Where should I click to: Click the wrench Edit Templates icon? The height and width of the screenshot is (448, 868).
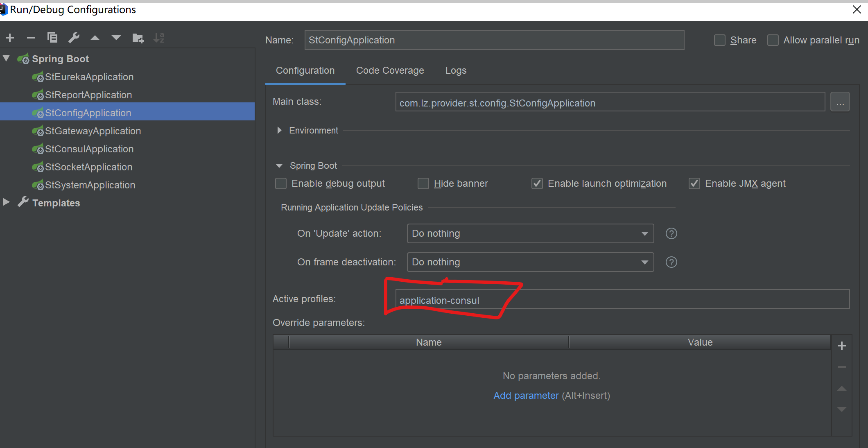74,38
